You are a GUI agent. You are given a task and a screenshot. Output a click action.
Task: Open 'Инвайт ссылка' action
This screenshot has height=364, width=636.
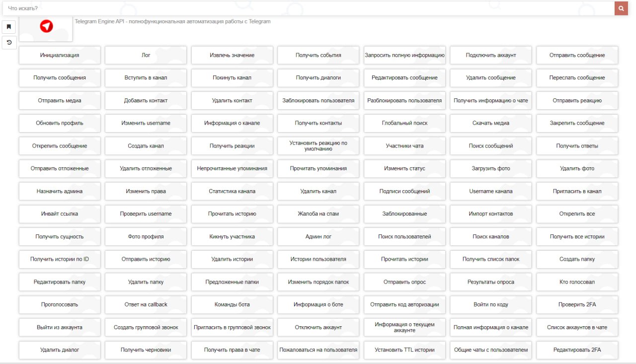click(x=60, y=214)
